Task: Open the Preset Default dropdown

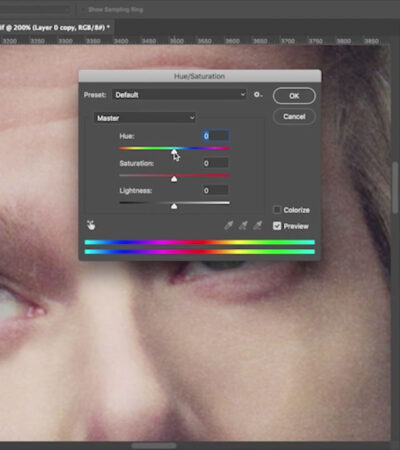Action: tap(180, 95)
